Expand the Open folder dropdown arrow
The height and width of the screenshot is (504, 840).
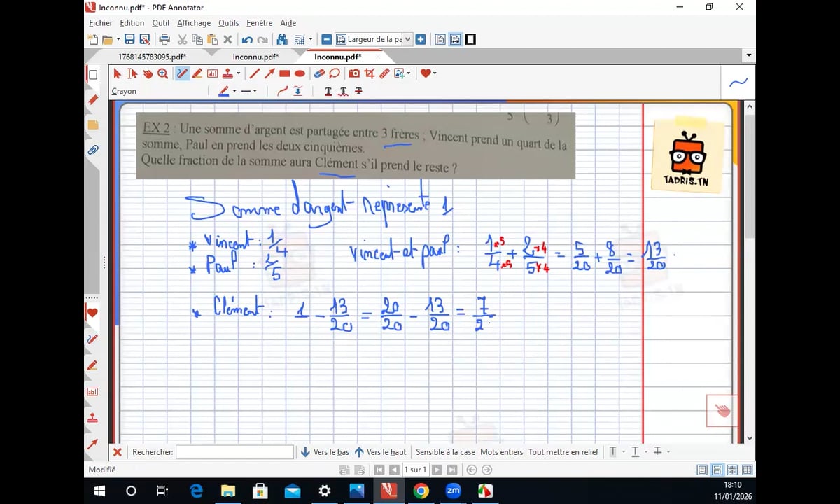click(x=118, y=40)
